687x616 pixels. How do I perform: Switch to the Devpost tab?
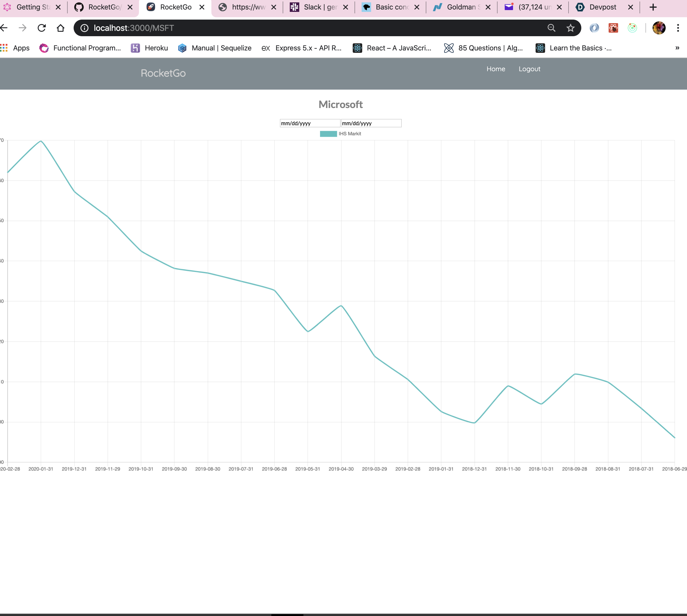(602, 7)
